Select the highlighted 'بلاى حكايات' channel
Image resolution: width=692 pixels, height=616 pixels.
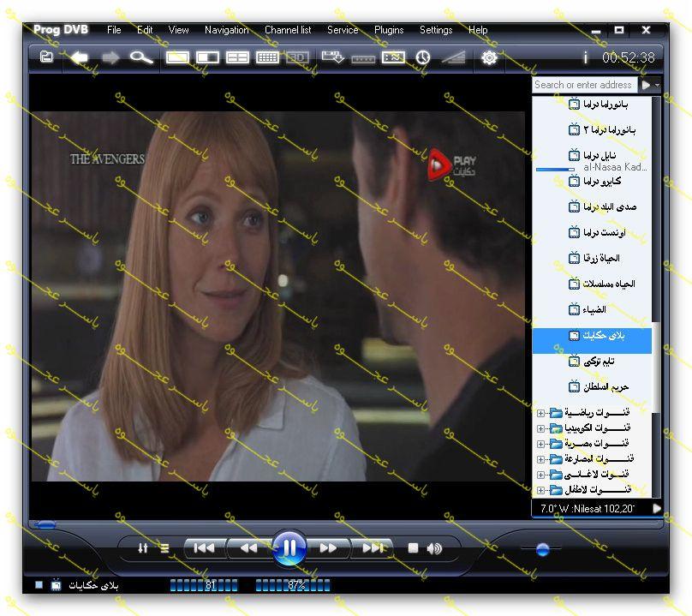pyautogui.click(x=592, y=340)
